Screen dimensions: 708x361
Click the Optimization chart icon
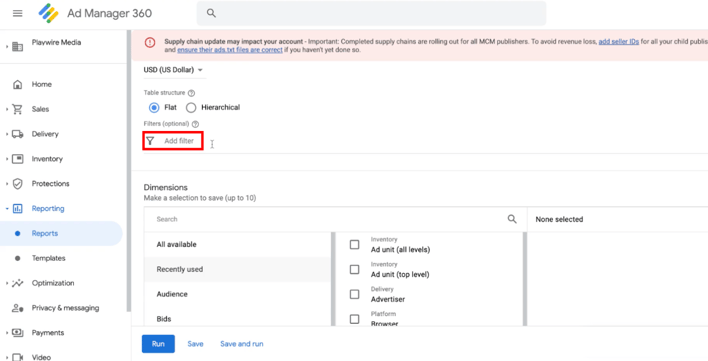coord(17,283)
